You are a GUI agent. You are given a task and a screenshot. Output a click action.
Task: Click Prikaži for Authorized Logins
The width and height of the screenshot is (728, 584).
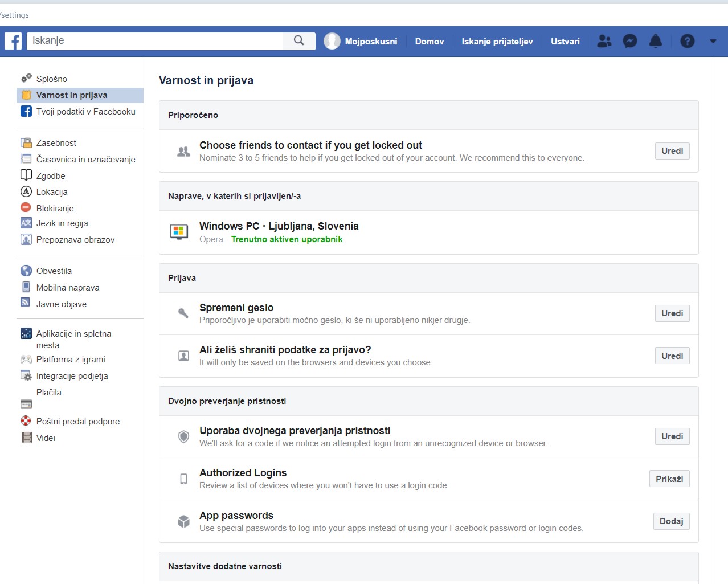click(x=669, y=479)
